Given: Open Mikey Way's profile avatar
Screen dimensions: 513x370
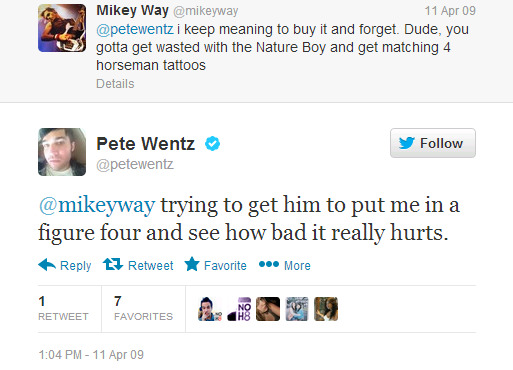Looking at the screenshot, I should (x=62, y=28).
